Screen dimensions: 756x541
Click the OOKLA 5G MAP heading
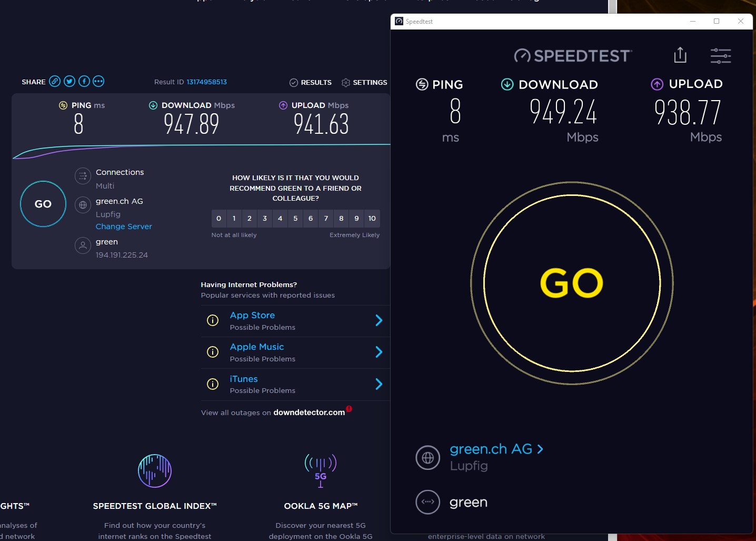tap(321, 506)
